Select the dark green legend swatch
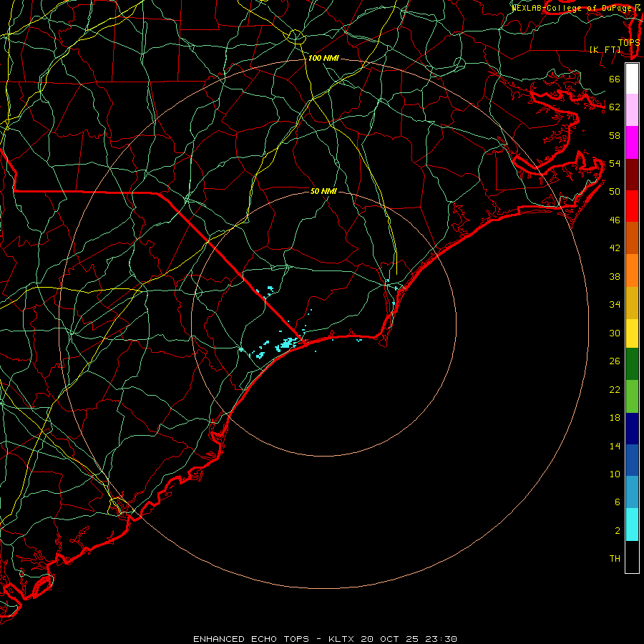 632,364
